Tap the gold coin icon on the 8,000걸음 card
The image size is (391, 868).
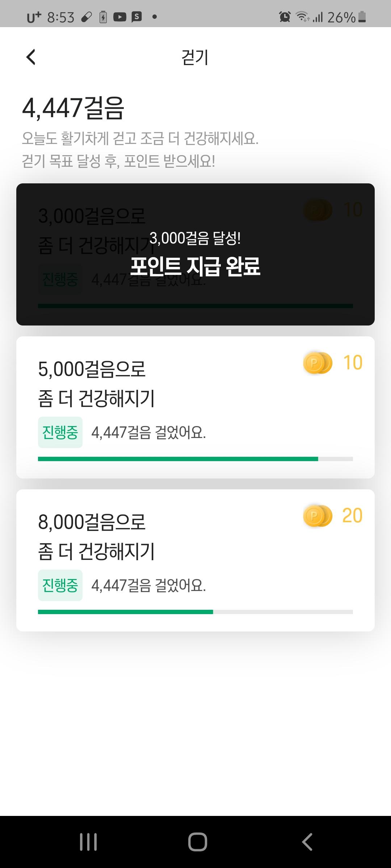pos(318,516)
